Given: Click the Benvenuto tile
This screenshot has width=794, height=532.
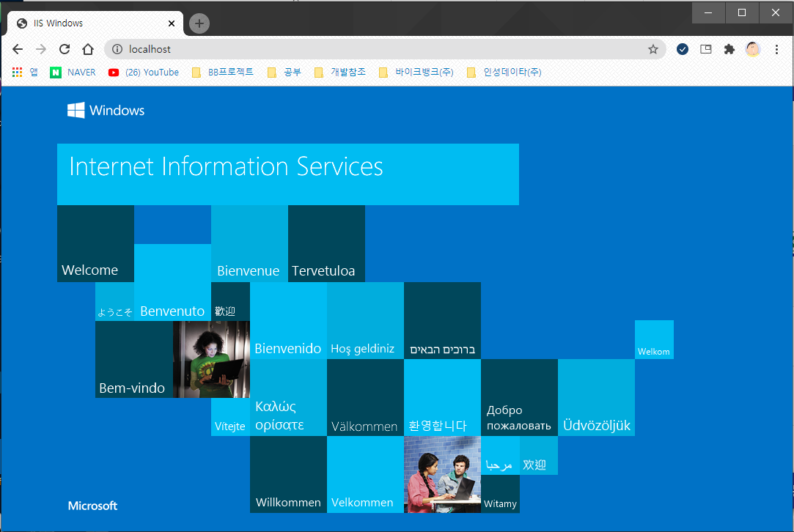Looking at the screenshot, I should 173,282.
